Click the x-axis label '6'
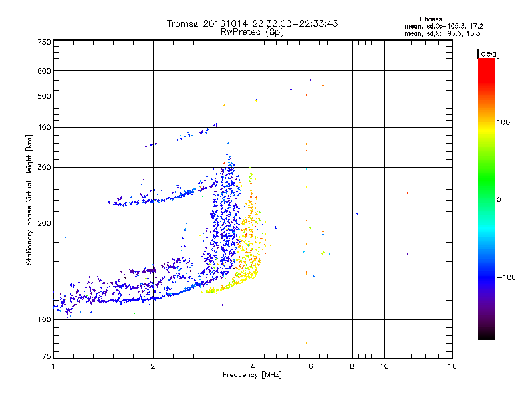Viewport: 532px width, 399px height. 311,366
